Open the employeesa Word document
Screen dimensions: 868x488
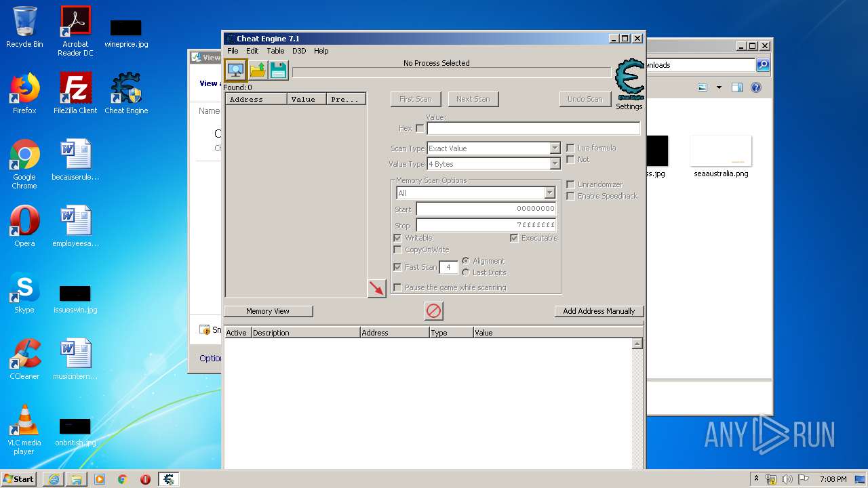click(x=75, y=226)
